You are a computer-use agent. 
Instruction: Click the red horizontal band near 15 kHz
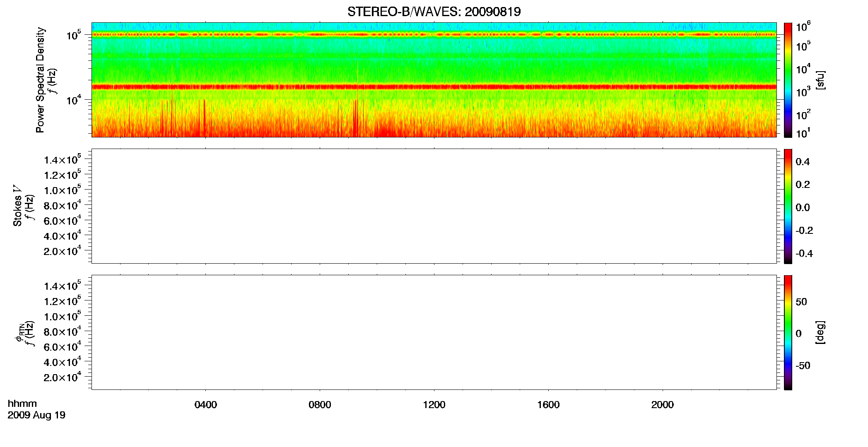pos(434,87)
